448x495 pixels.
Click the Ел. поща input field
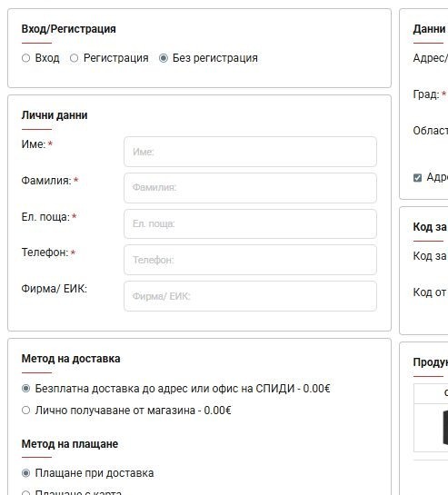250,223
